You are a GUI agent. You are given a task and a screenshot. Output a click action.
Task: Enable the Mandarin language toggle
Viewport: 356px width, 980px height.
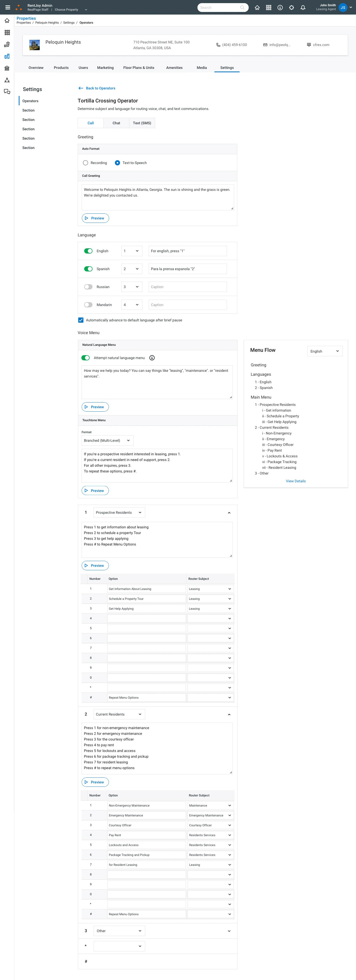[88, 305]
